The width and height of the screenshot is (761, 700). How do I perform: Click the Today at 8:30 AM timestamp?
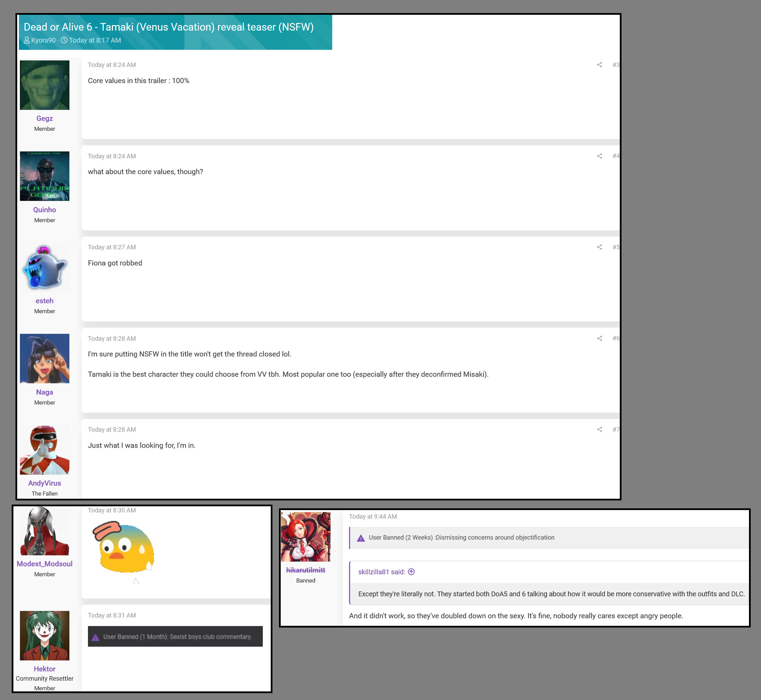[x=112, y=510]
